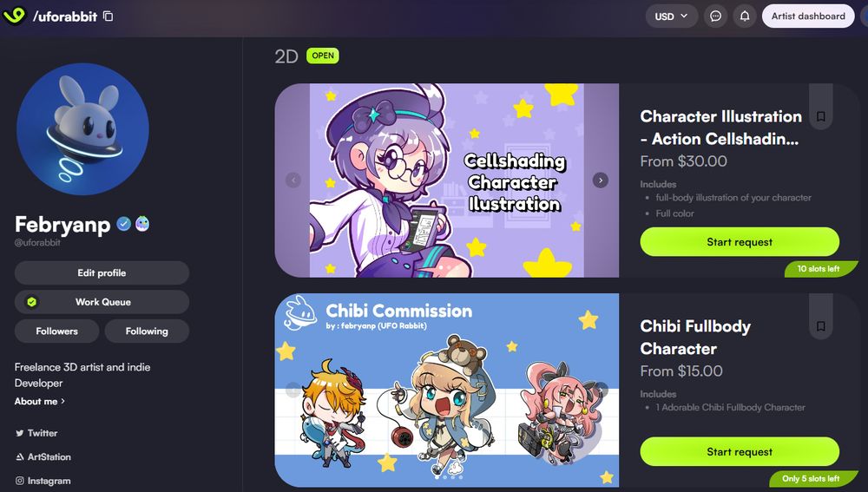View the Followers list
Screen dimensions: 868x492
(57, 331)
